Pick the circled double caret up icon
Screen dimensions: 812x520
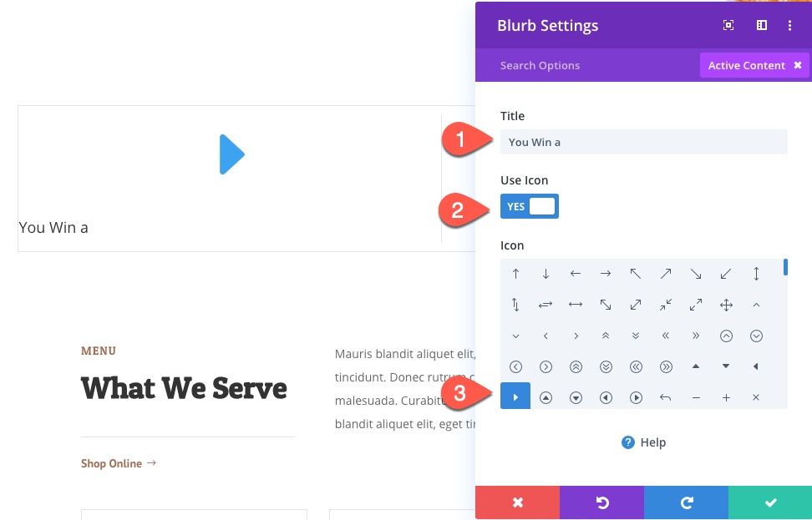coord(576,367)
